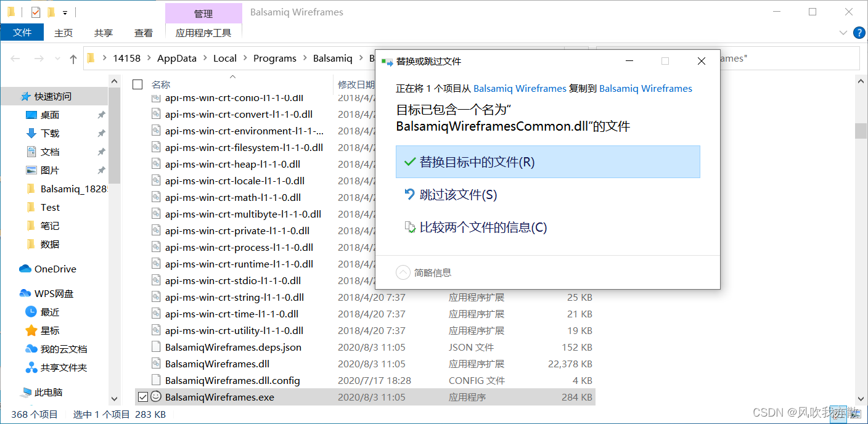Choose 替换目标中的文件(R) option

pos(547,161)
